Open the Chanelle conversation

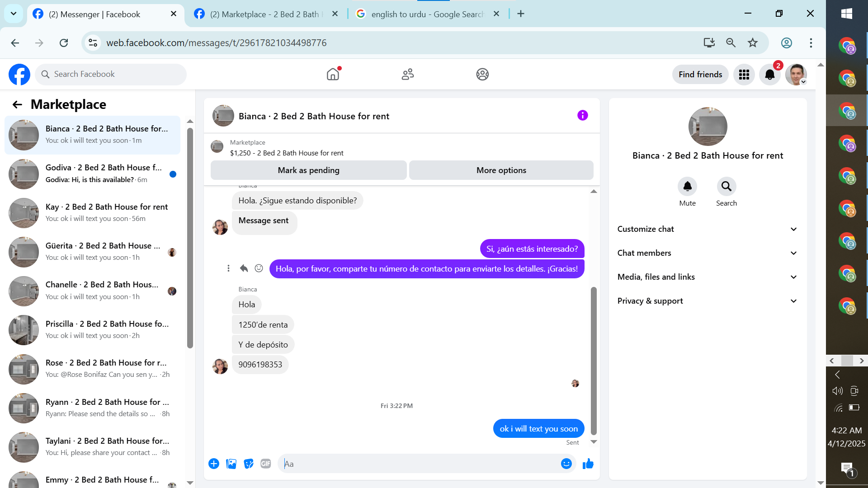click(92, 291)
